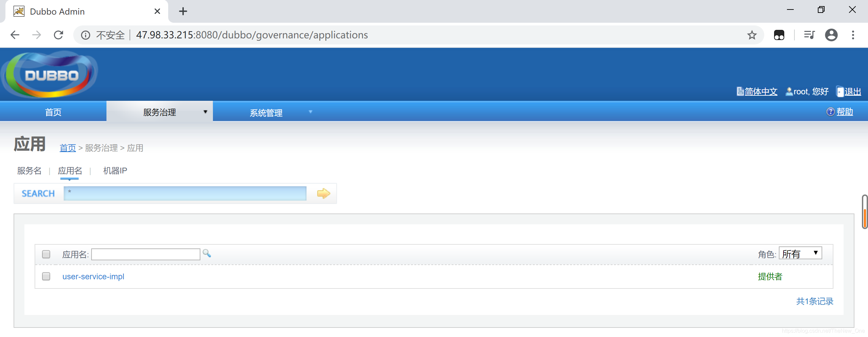The width and height of the screenshot is (868, 337).
Task: Click the help question mark icon
Action: click(830, 112)
